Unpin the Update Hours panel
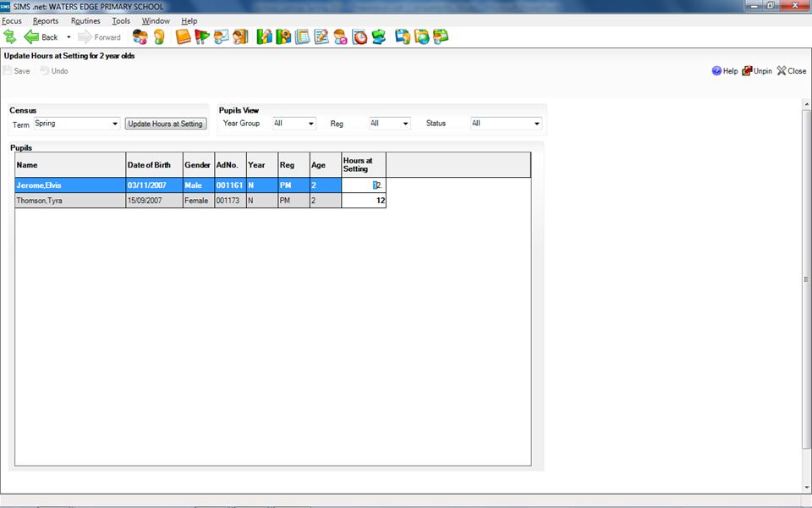This screenshot has height=508, width=812. pyautogui.click(x=756, y=71)
